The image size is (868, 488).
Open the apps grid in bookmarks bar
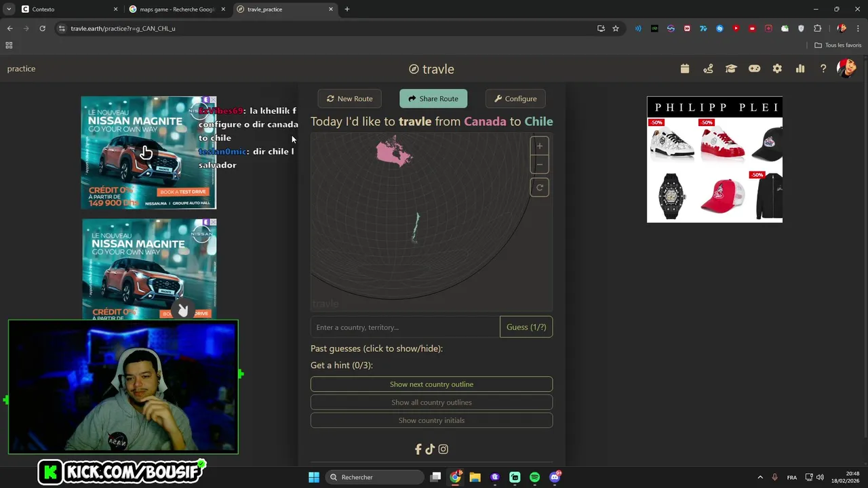coord(9,45)
